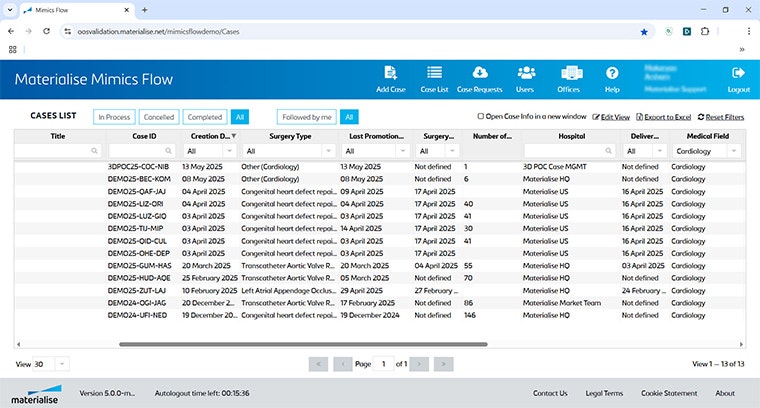Go to last page button
The height and width of the screenshot is (408, 760).
coord(443,364)
